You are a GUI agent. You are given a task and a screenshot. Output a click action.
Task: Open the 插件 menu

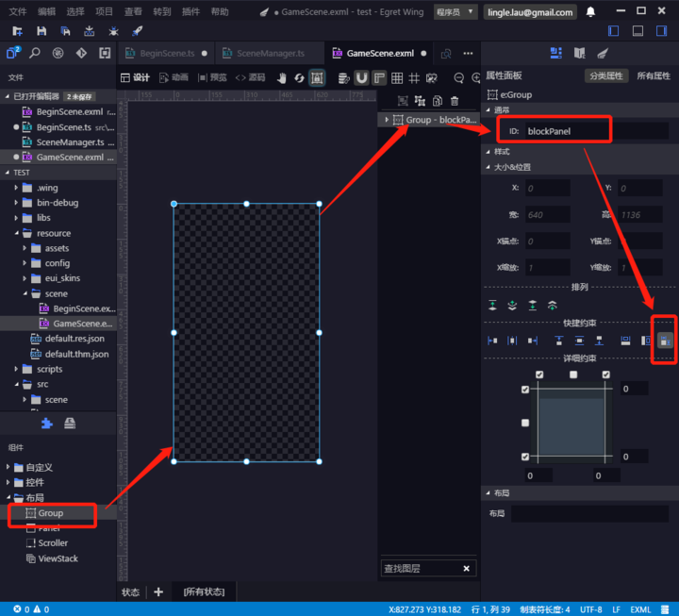point(190,11)
